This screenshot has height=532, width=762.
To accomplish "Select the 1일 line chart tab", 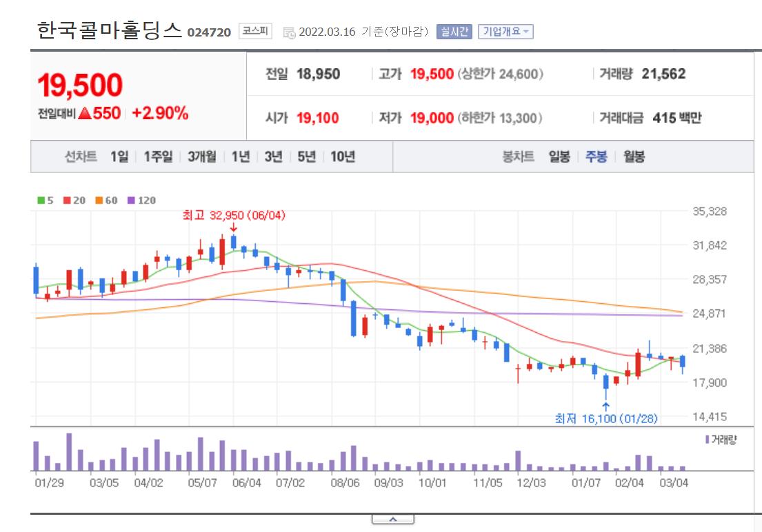I will click(x=119, y=156).
